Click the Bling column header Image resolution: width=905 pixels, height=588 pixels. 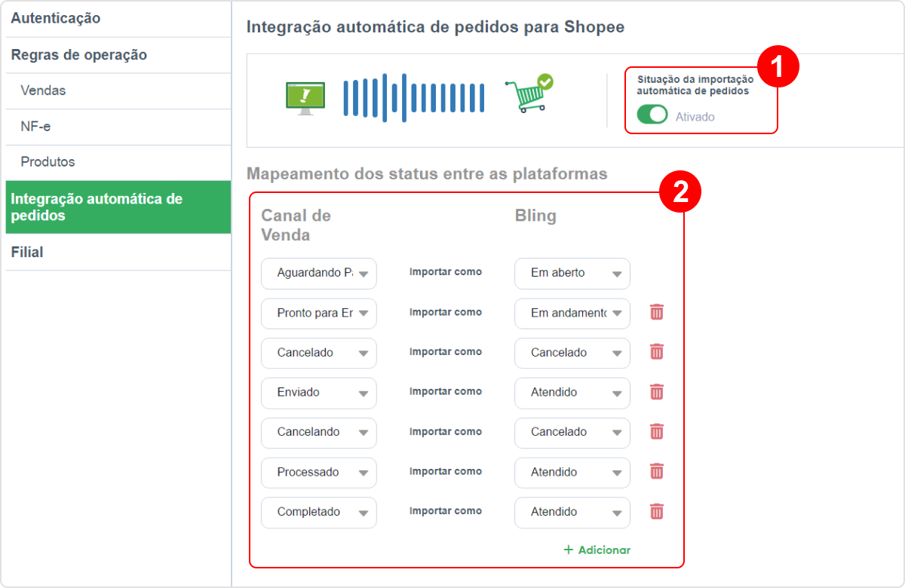tap(535, 216)
